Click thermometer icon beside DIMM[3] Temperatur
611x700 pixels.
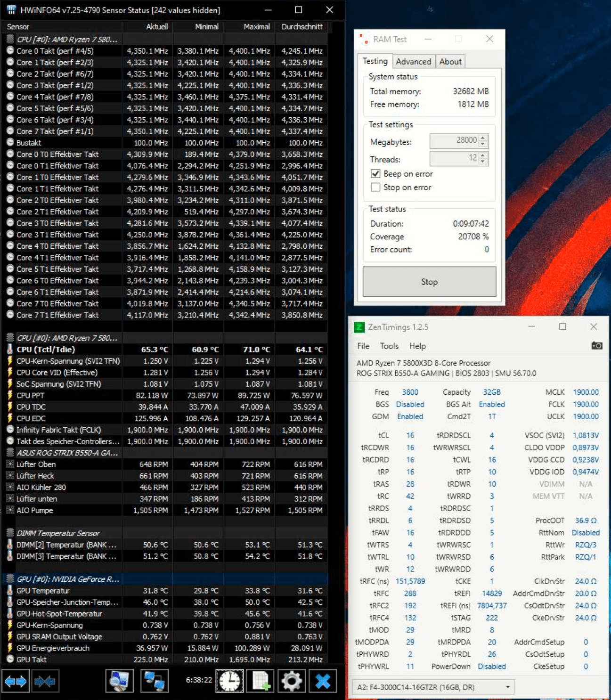(x=10, y=556)
